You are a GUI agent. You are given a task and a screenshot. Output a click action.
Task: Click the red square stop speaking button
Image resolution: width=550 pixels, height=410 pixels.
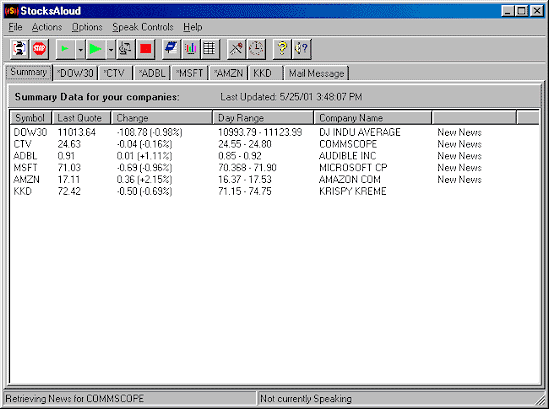tap(145, 49)
